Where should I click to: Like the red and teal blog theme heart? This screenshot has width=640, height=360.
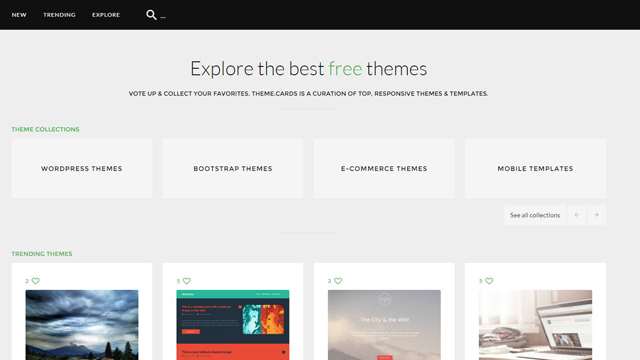click(x=187, y=281)
